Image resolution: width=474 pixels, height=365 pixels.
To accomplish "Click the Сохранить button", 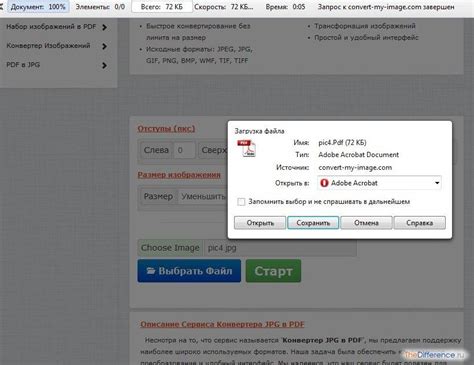I will coord(313,223).
